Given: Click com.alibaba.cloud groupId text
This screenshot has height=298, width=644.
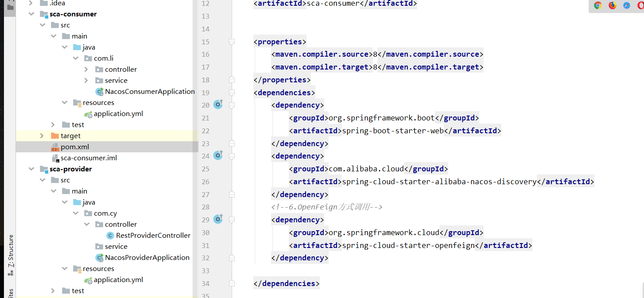Looking at the screenshot, I should point(366,169).
